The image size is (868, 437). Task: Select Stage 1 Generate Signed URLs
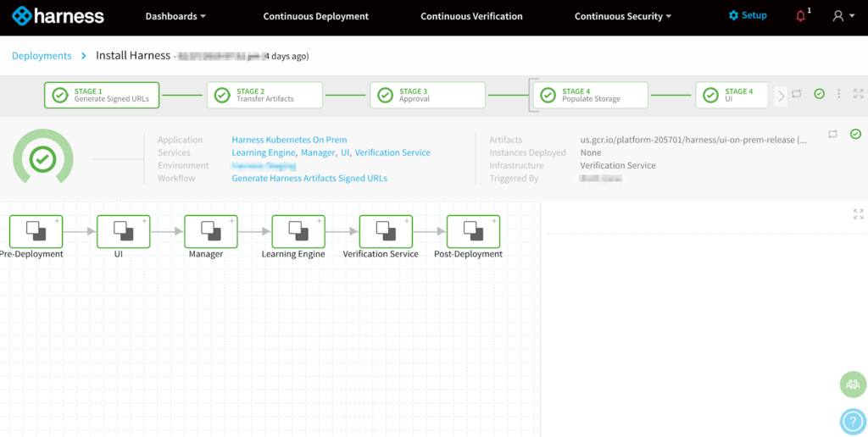click(102, 95)
